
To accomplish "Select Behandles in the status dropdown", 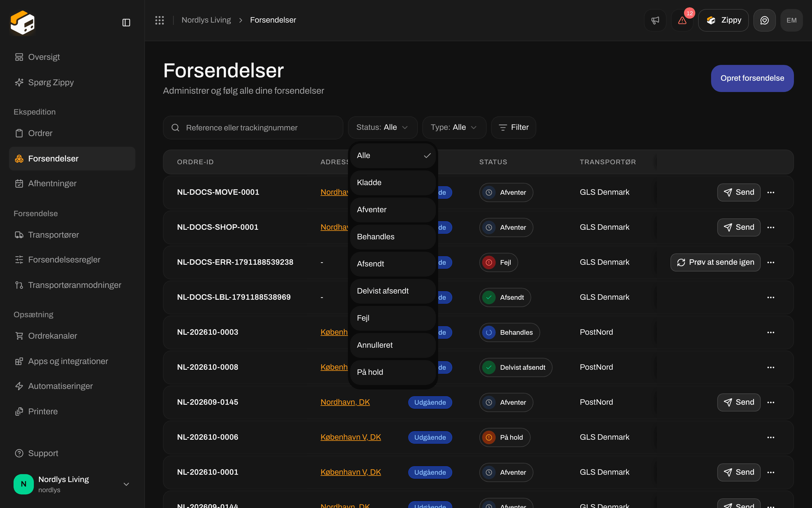I will 393,237.
